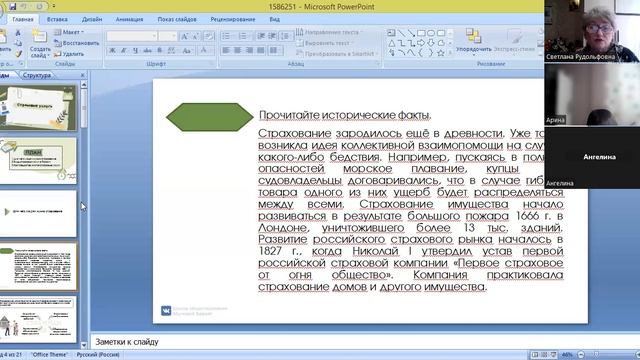Select the first slide thumbnail Страховые услуги

pos(38,108)
